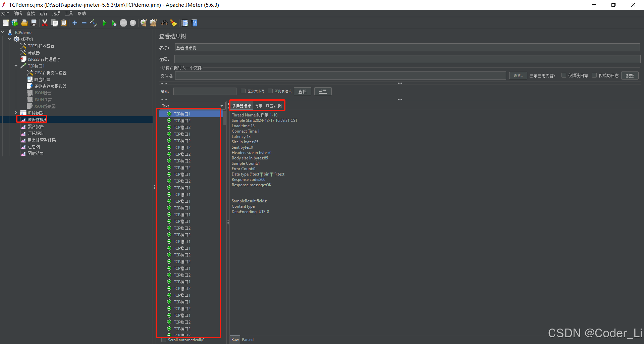Image resolution: width=644 pixels, height=344 pixels.
Task: Click the Reset Search brush icon
Action: 174,23
